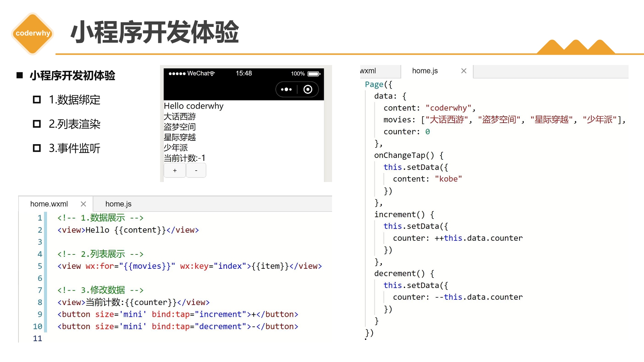Click the checkbox bullet beside 2.列表渲染

point(37,124)
